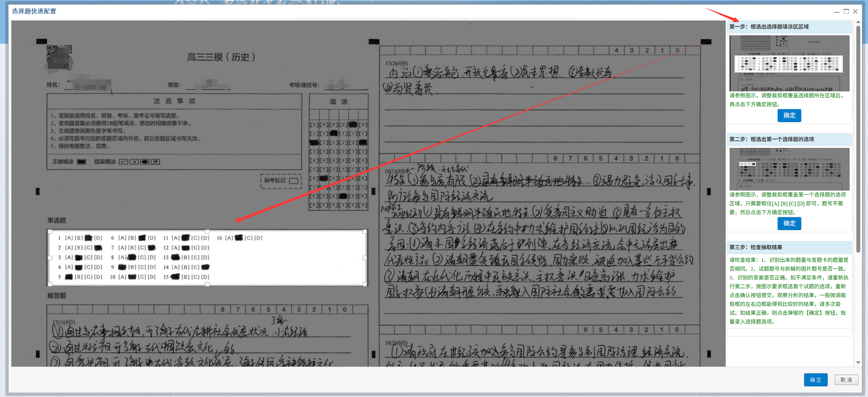This screenshot has width=868, height=397.
Task: Confirm the dialog with the bottom 确定 button
Action: (815, 380)
